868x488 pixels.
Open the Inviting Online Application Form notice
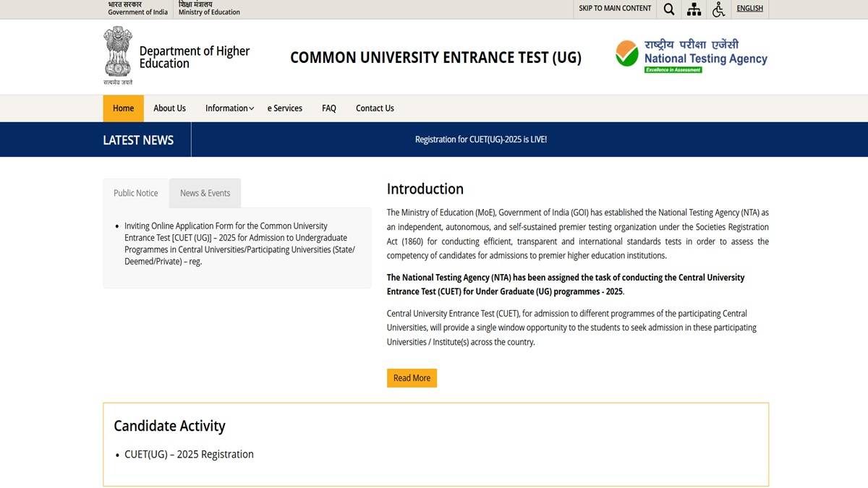point(239,244)
